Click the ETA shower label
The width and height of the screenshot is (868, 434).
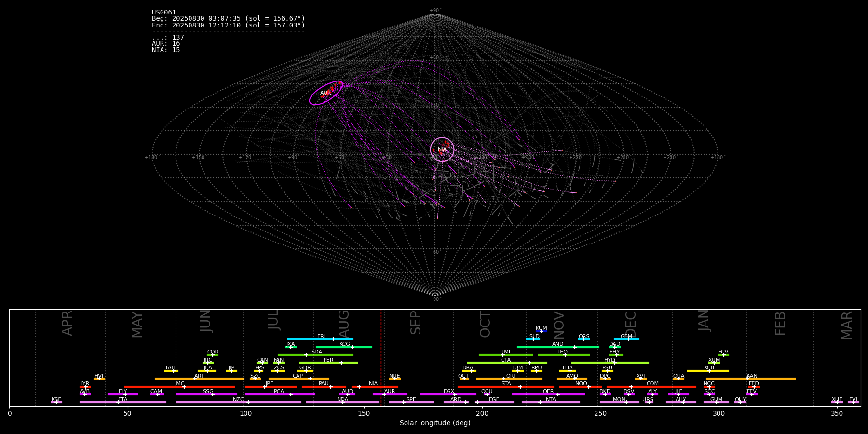click(123, 400)
